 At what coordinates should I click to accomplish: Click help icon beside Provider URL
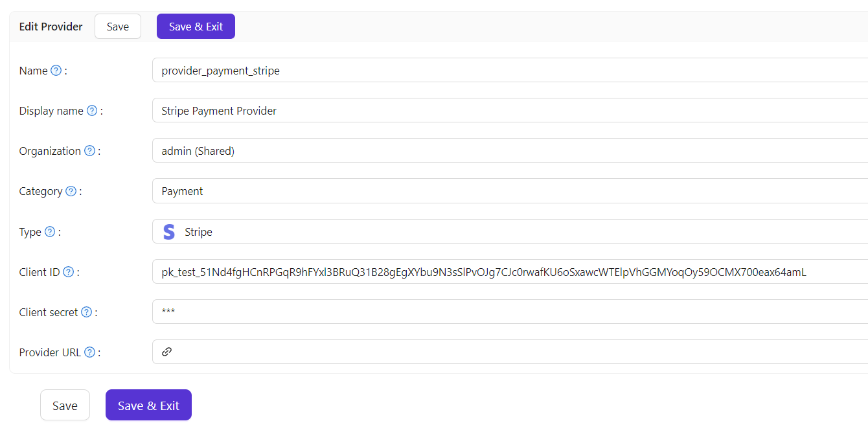point(90,352)
